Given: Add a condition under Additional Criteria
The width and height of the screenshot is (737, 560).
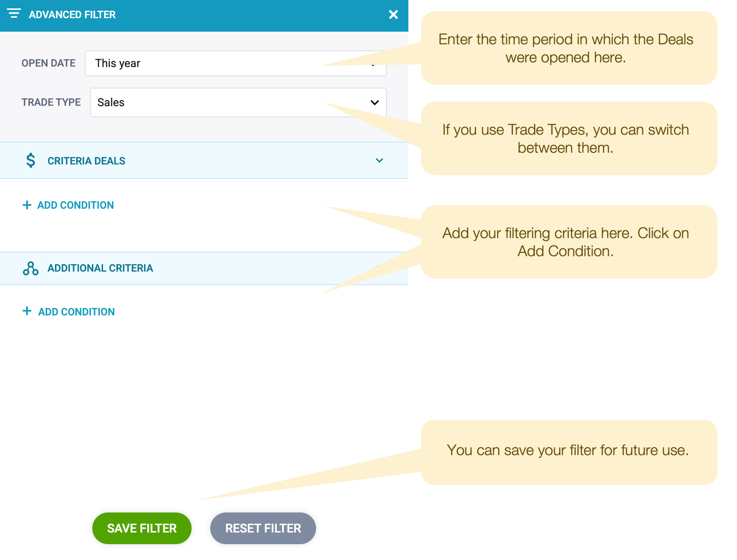Looking at the screenshot, I should 69,311.
